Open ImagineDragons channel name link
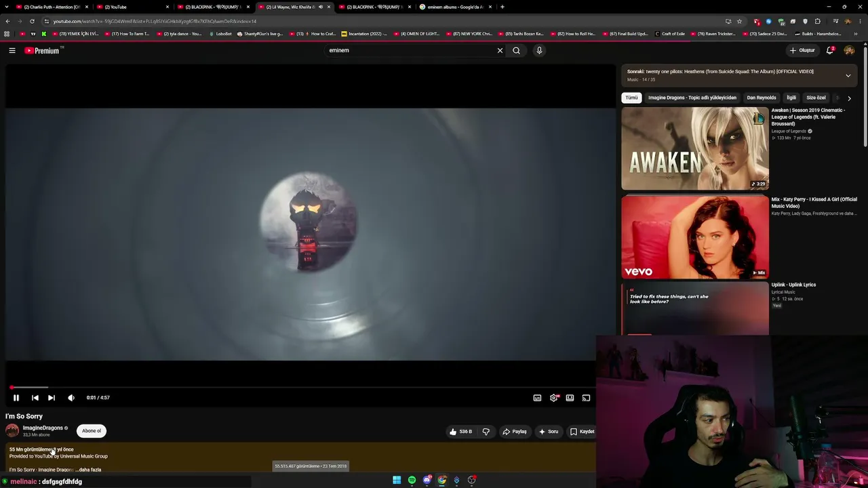 click(x=43, y=428)
